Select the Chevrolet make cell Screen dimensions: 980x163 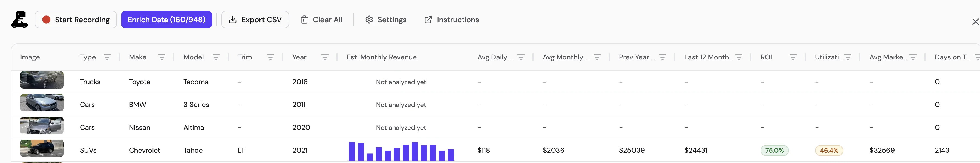pos(145,150)
